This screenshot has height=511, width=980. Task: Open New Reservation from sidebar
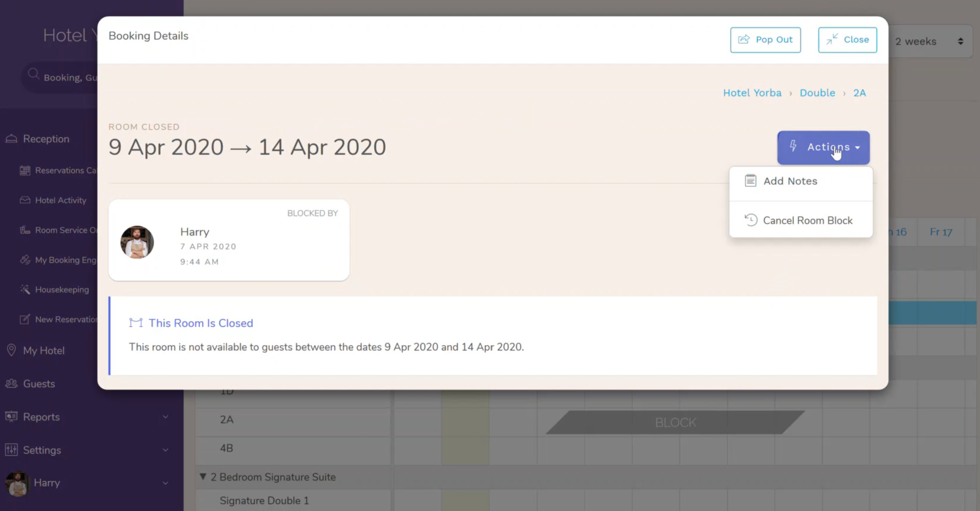pos(67,319)
